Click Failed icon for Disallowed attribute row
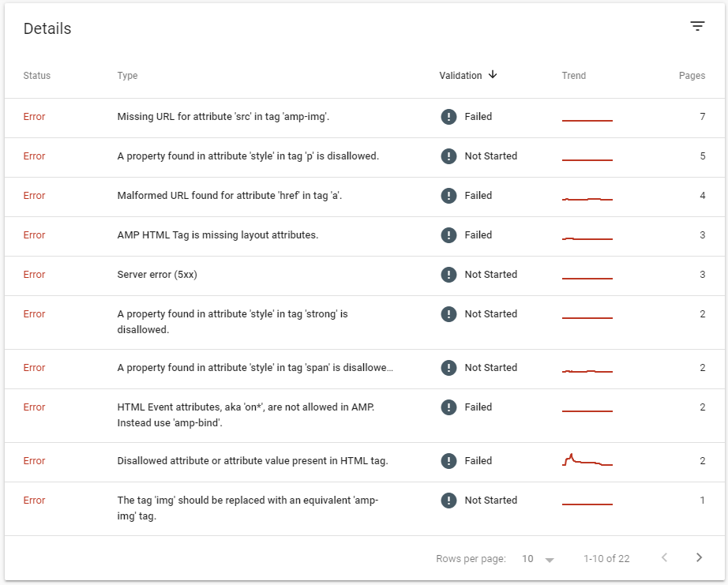Viewport: 728px width, 585px height. tap(448, 461)
